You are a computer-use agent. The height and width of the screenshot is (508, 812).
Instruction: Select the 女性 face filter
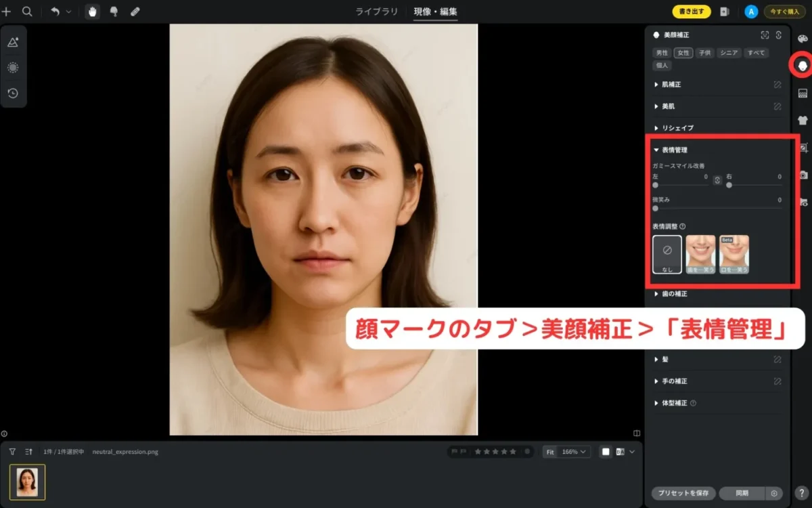click(x=683, y=53)
